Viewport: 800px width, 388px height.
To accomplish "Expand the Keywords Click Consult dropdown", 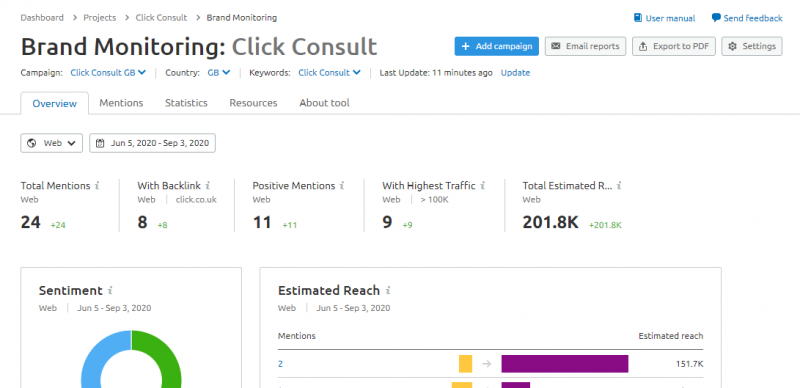I will [x=330, y=72].
